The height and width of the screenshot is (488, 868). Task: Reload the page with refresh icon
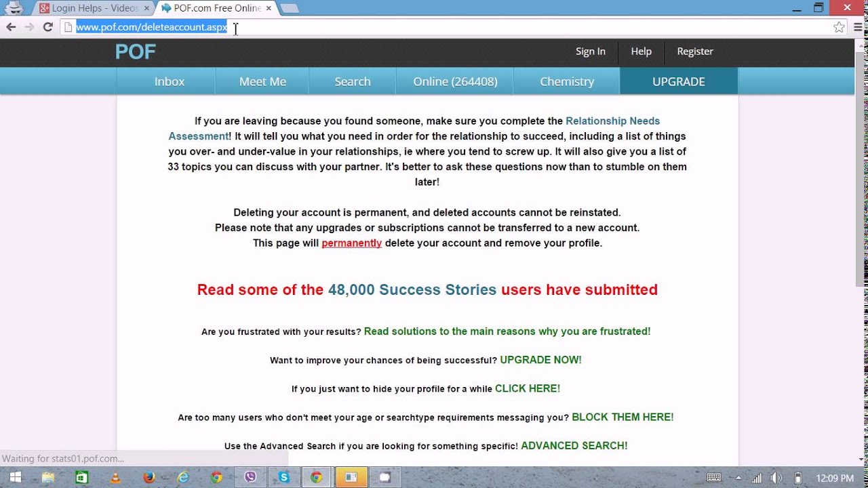47,27
